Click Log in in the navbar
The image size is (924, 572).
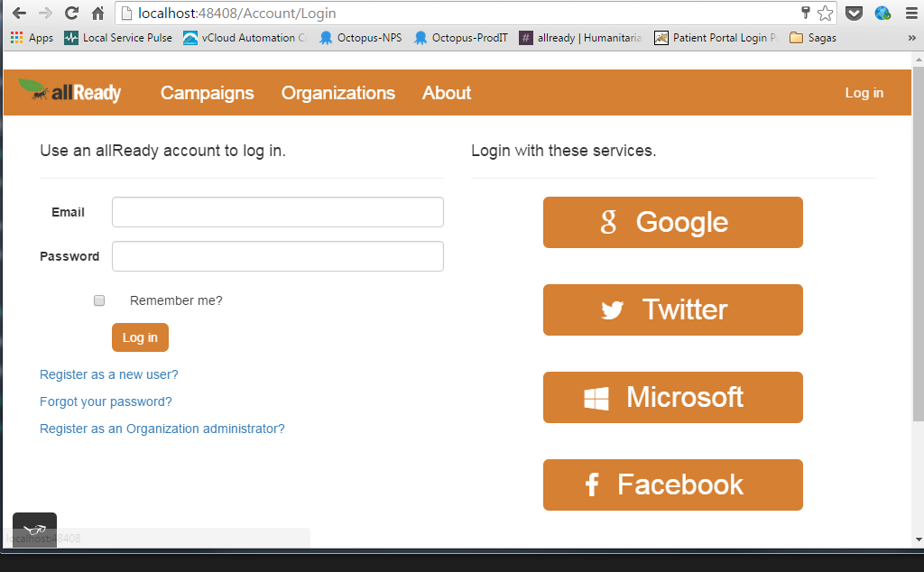(864, 93)
